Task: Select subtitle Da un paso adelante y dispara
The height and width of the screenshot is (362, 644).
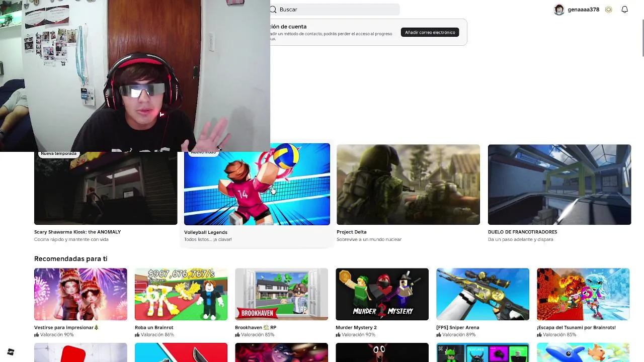Action: tap(521, 239)
